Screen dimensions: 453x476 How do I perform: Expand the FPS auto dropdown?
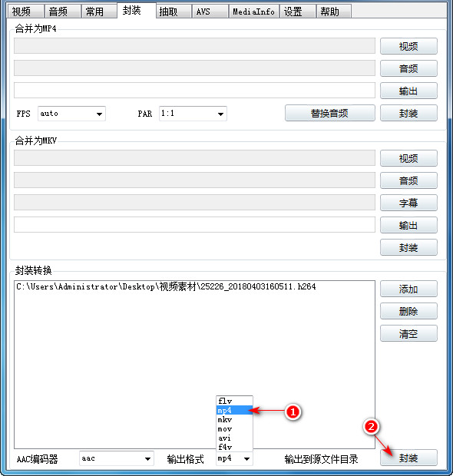(x=71, y=114)
